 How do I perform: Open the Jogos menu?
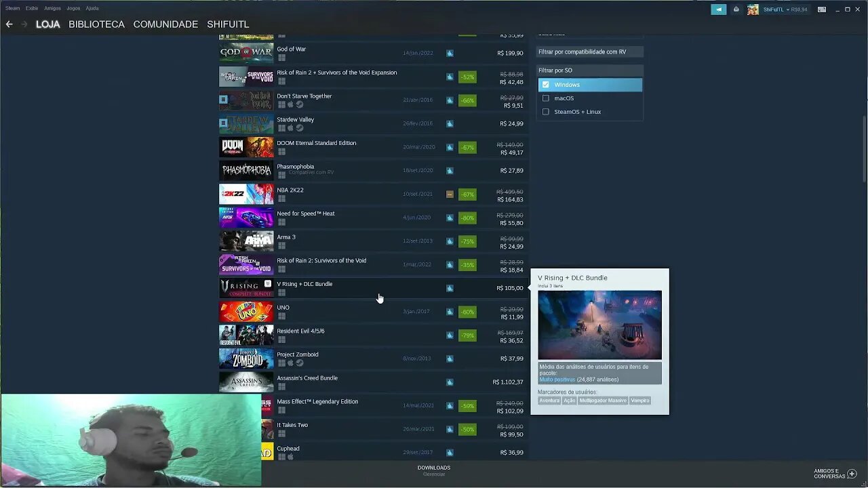coord(73,8)
